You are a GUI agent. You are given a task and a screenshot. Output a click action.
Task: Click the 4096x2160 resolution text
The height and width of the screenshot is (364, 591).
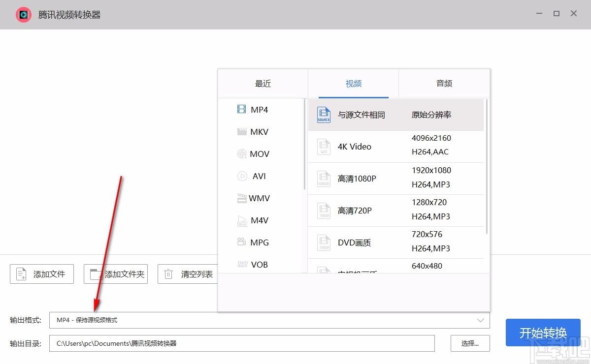pos(431,138)
